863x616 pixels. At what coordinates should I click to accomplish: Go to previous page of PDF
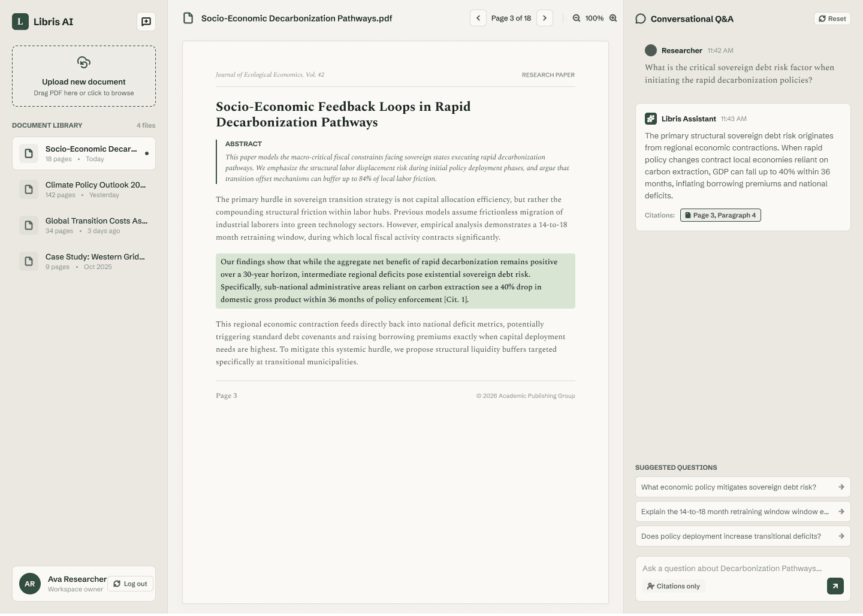click(x=478, y=18)
